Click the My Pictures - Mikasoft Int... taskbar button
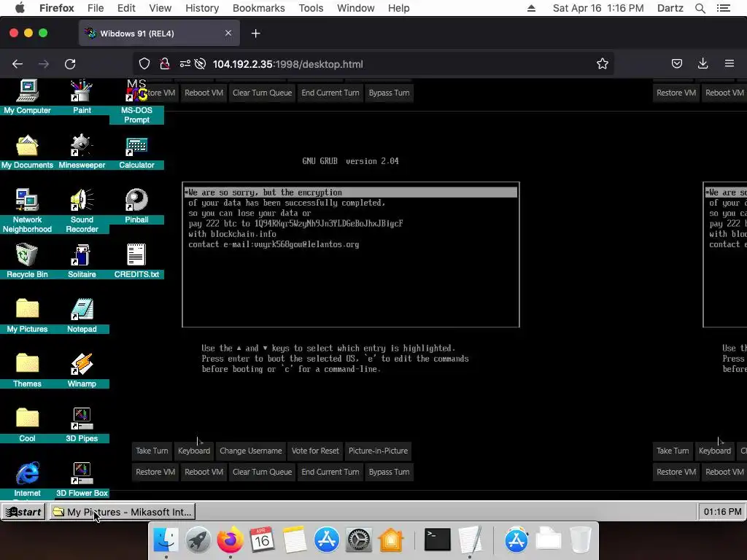 click(122, 512)
